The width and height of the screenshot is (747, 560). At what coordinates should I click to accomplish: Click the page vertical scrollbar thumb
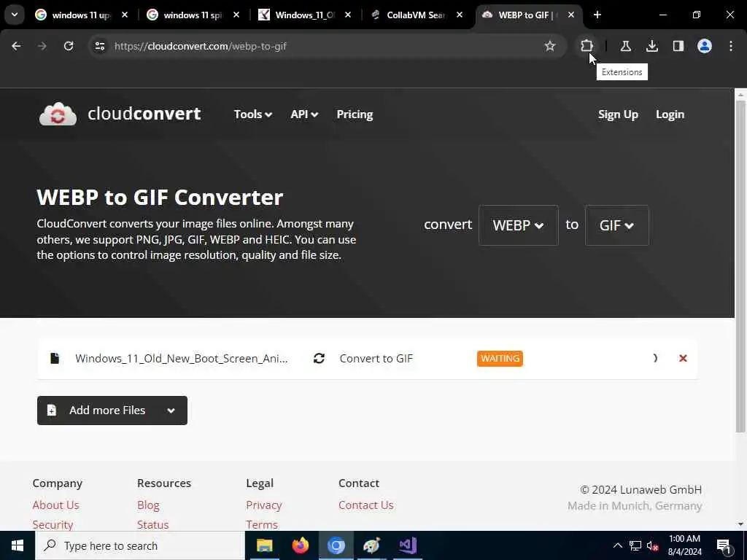click(740, 267)
